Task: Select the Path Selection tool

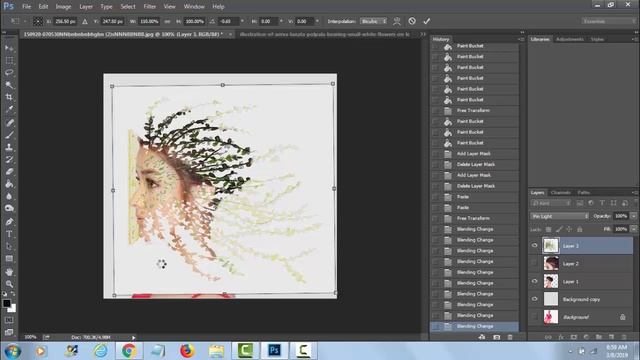Action: [9, 246]
